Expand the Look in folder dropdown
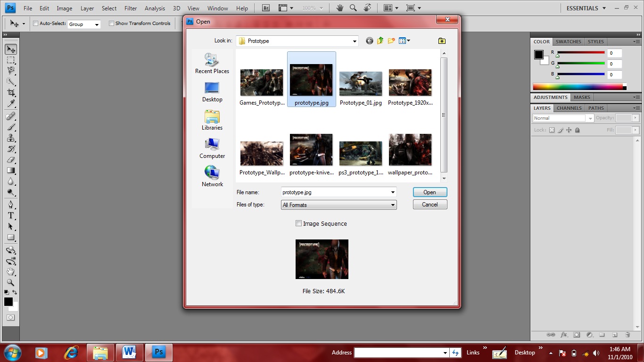Viewport: 644px width, 362px height. click(x=355, y=41)
